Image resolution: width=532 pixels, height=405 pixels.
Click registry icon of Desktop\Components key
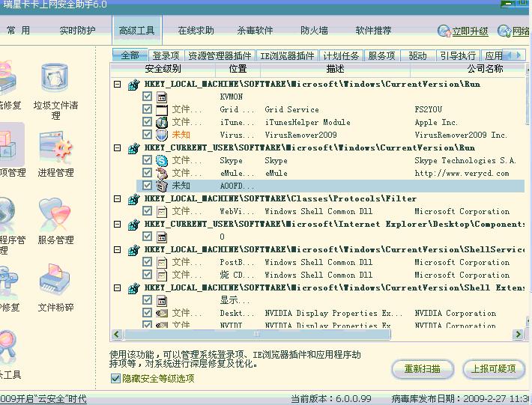point(134,225)
